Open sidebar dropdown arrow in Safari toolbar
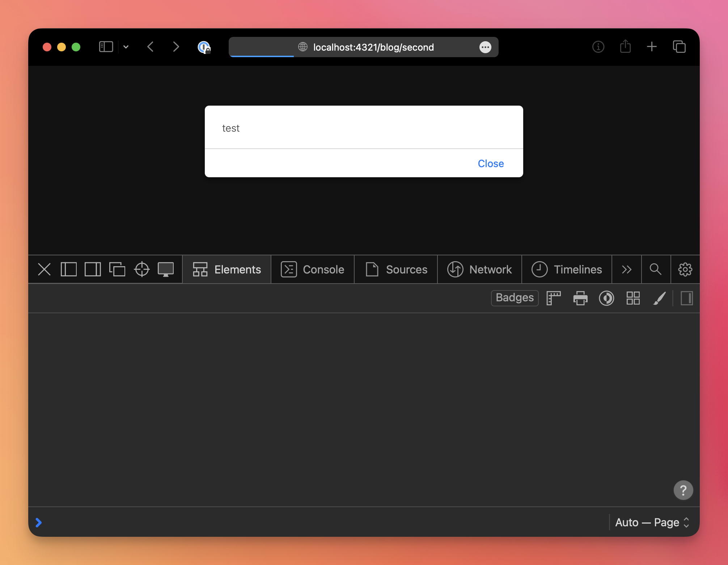The height and width of the screenshot is (565, 728). [126, 47]
